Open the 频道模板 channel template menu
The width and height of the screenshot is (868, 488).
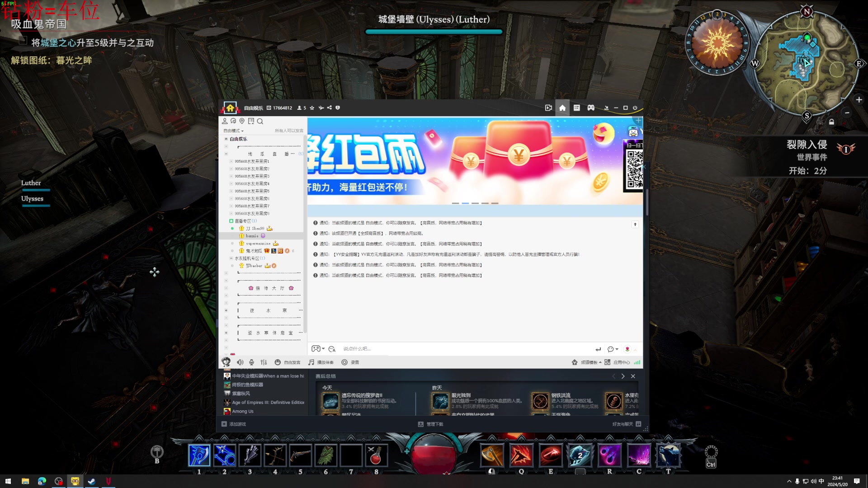point(587,362)
